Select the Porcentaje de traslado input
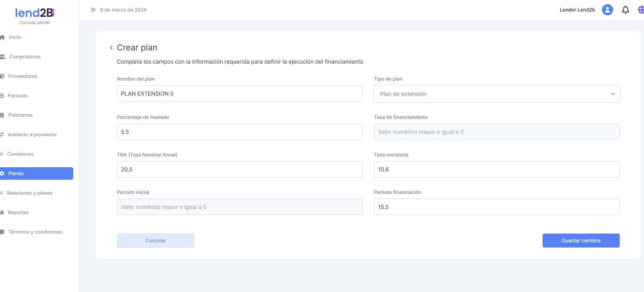Viewport: 644px width, 292px height. point(240,132)
